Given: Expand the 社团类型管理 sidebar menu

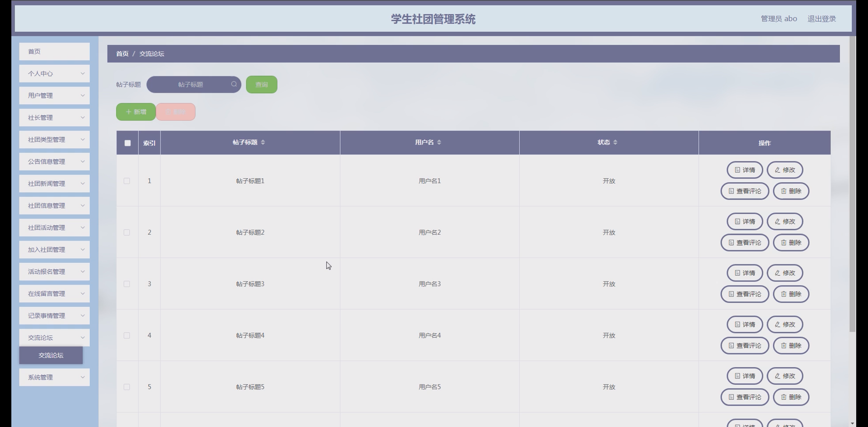Looking at the screenshot, I should 54,140.
